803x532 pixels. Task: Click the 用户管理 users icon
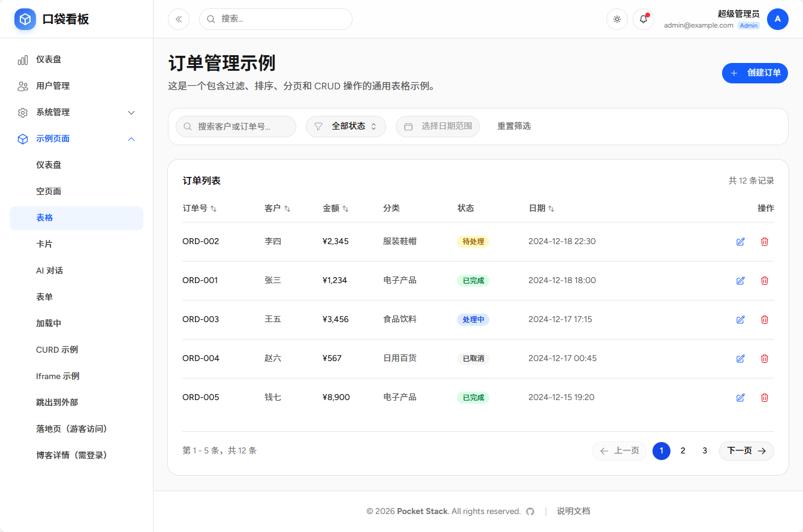click(22, 86)
